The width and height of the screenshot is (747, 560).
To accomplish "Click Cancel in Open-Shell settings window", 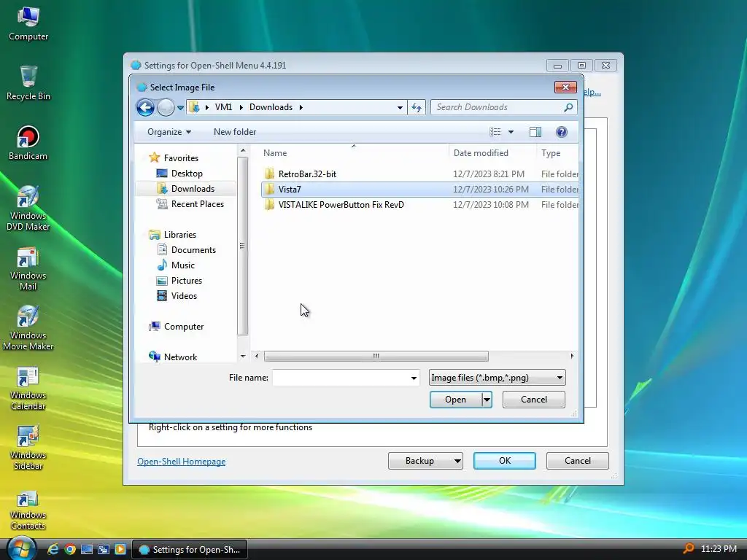I will [x=578, y=461].
